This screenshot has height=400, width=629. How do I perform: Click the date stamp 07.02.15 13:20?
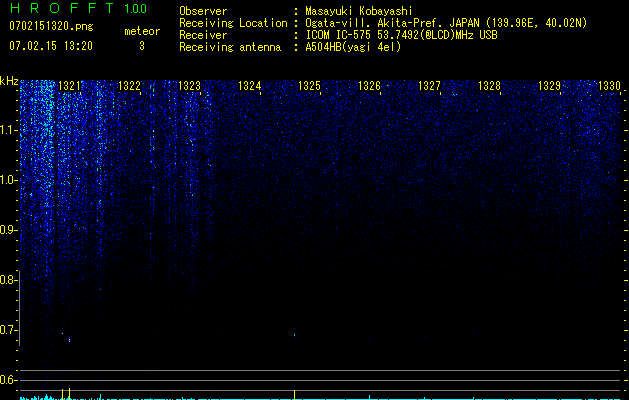click(51, 46)
